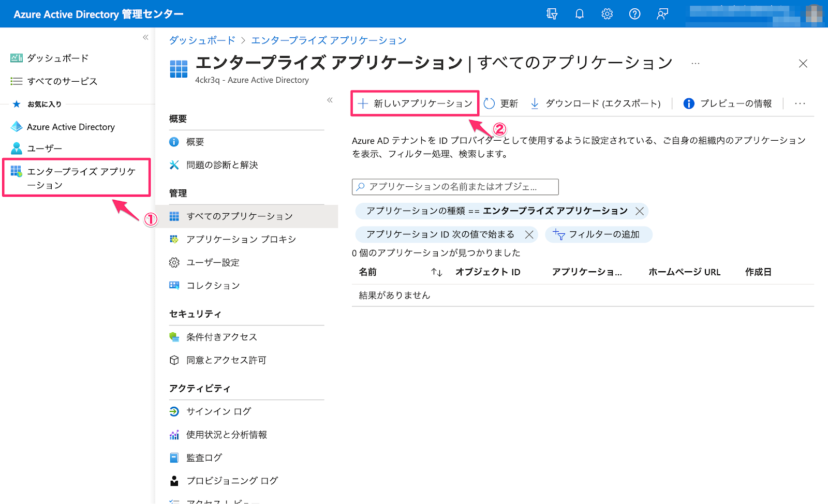Screen dimensions: 828x504
Task: Open Azure Active Directory in favorites
Action: [x=63, y=127]
